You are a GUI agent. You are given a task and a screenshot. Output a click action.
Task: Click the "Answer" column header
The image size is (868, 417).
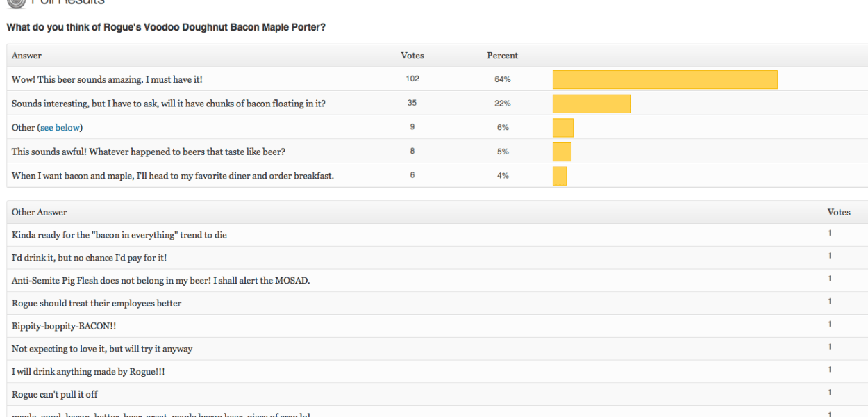pyautogui.click(x=26, y=56)
